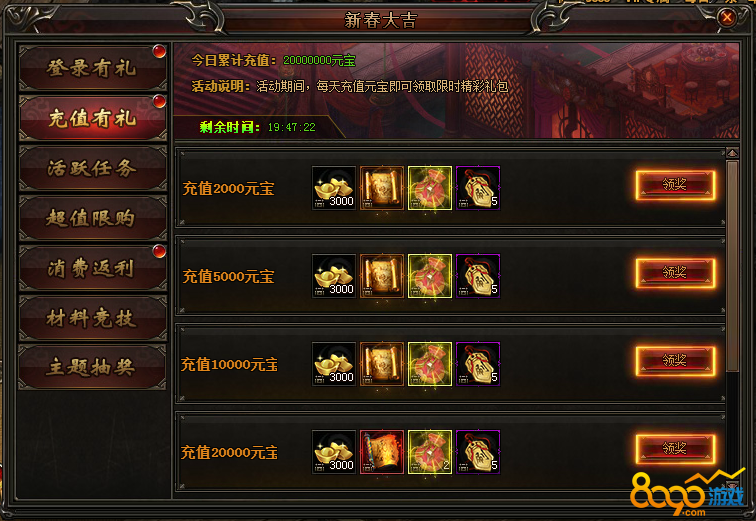
Task: Click gift bag icon with quantity 2
Action: coord(430,452)
